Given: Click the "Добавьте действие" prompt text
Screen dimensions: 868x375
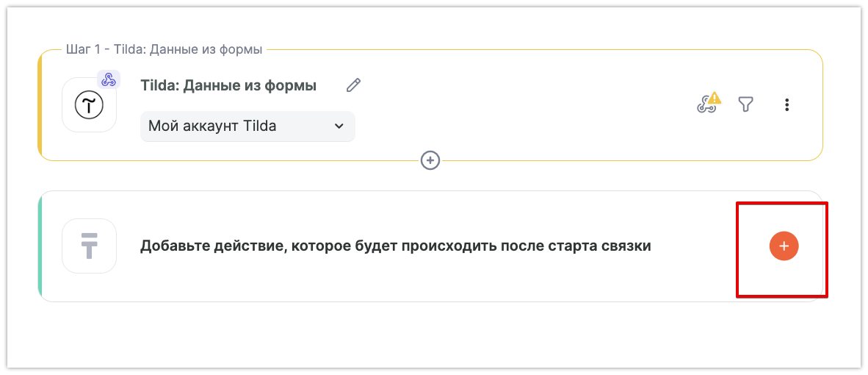Looking at the screenshot, I should 395,246.
